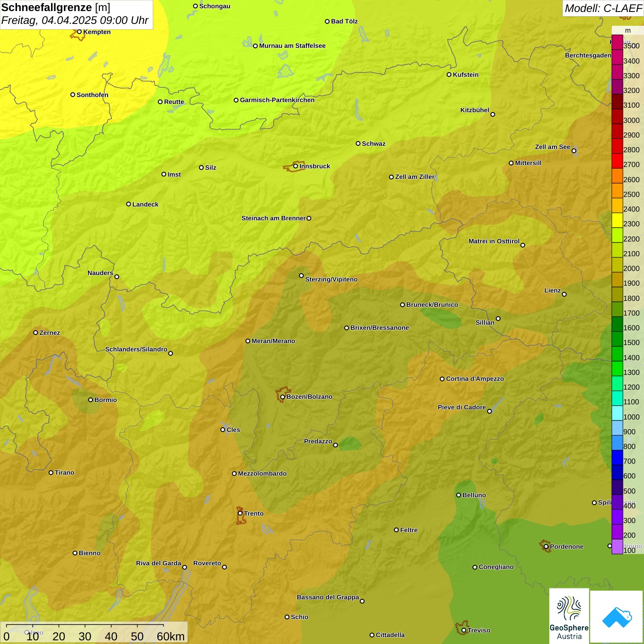644x644 pixels.
Task: Select the 2700 red legend swatch
Action: [617, 161]
